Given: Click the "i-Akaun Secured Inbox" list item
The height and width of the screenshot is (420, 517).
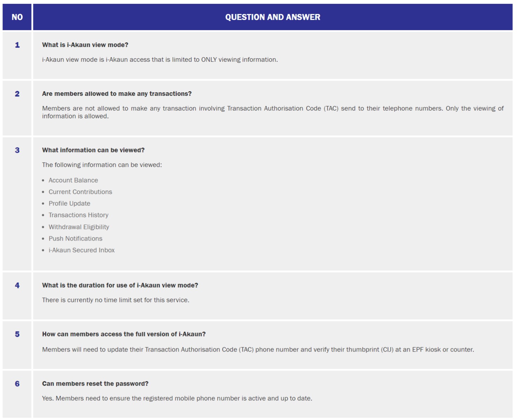Looking at the screenshot, I should coord(81,250).
